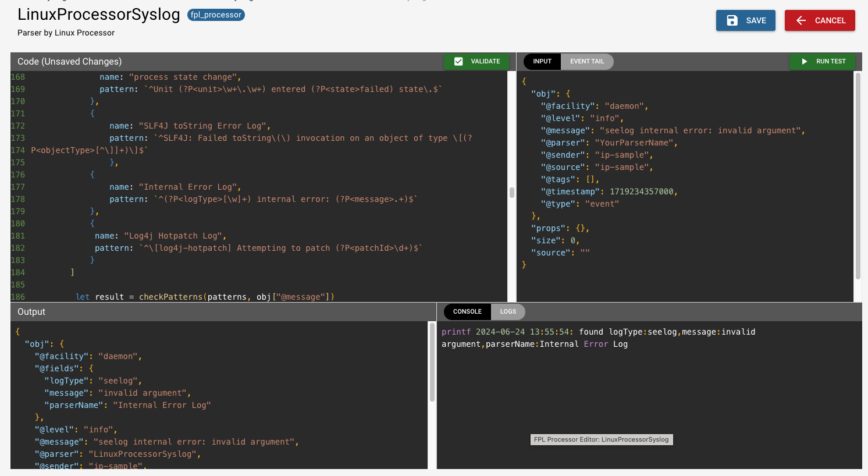This screenshot has width=868, height=476.
Task: Switch to the EVENT TAIL tab
Action: pyautogui.click(x=587, y=61)
